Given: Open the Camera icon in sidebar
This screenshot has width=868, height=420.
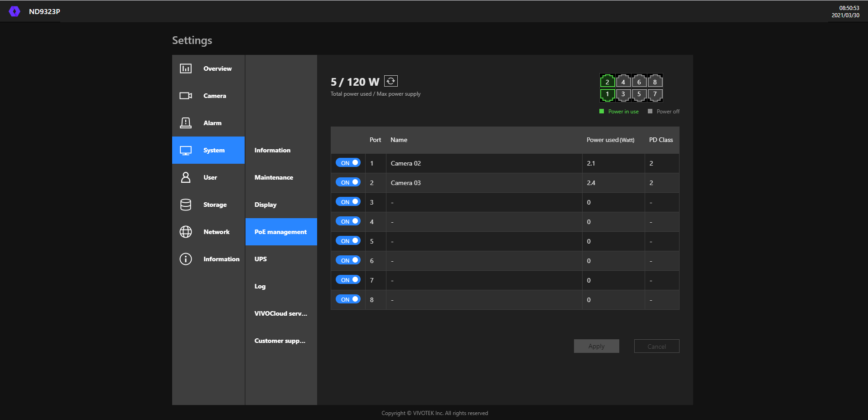Looking at the screenshot, I should click(186, 96).
